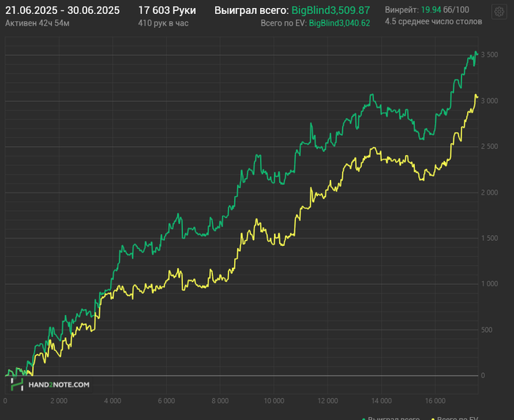Click the BigBlind3,509.87 total winnings value

[330, 10]
